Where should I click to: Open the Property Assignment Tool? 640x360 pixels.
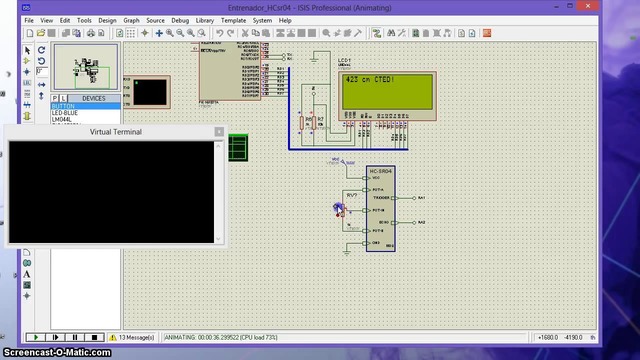[x=402, y=33]
